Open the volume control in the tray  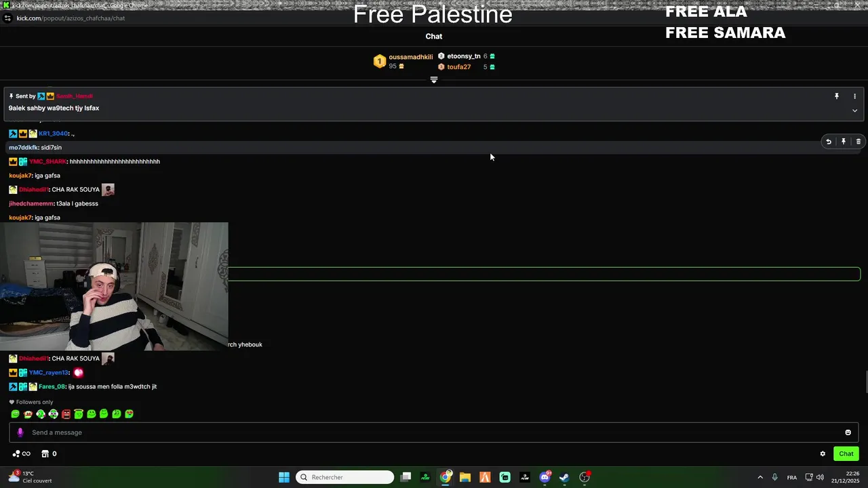tap(821, 478)
